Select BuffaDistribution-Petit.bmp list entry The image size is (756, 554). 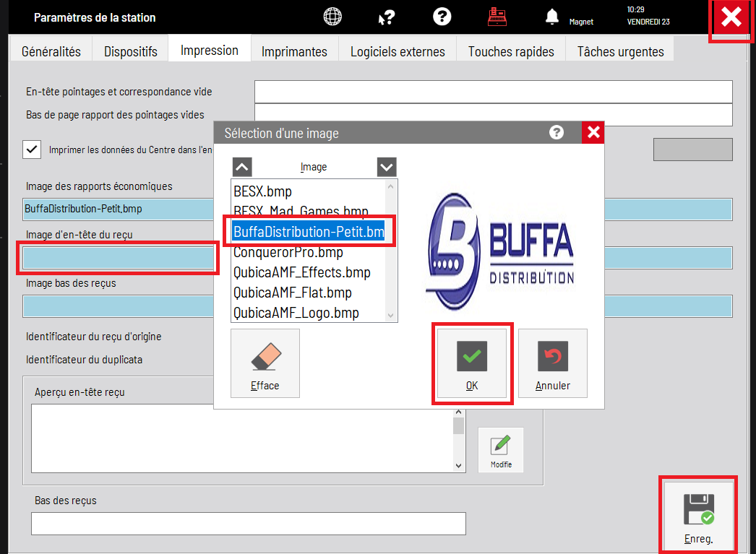309,232
